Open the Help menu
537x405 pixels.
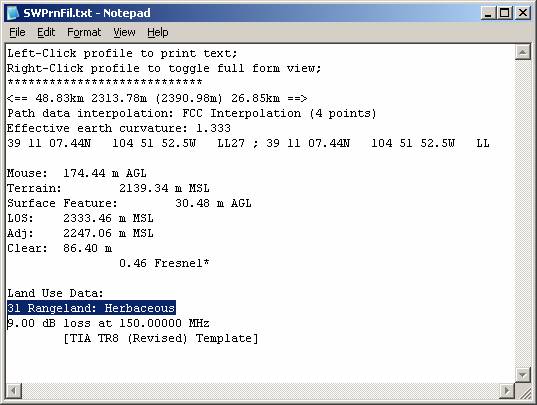pos(158,33)
